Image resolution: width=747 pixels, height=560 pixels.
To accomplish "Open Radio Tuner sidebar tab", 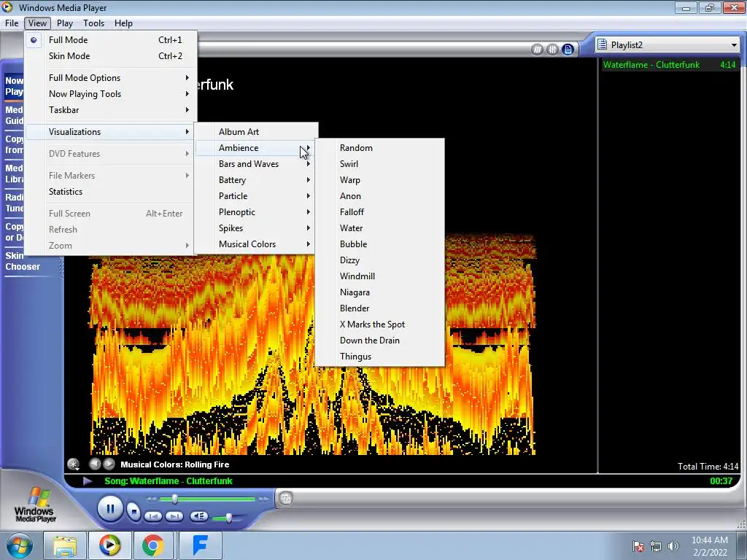I will pyautogui.click(x=14, y=203).
